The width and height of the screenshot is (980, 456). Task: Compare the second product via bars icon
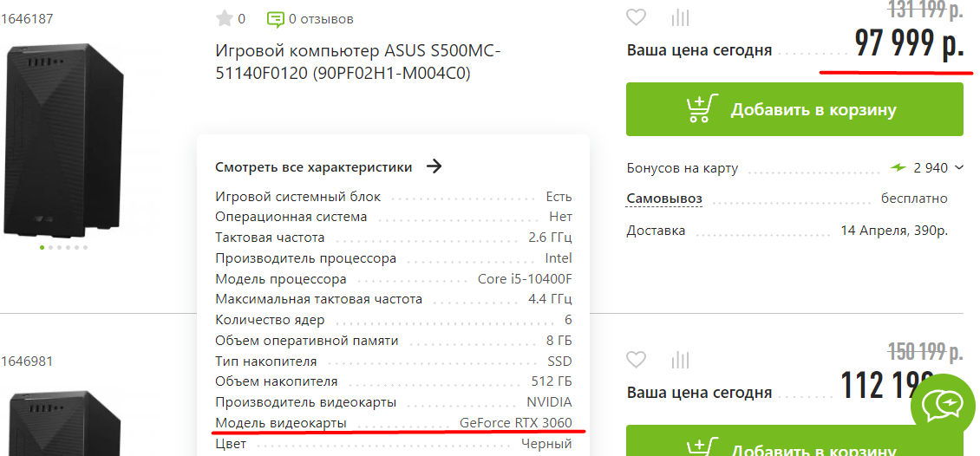681,360
